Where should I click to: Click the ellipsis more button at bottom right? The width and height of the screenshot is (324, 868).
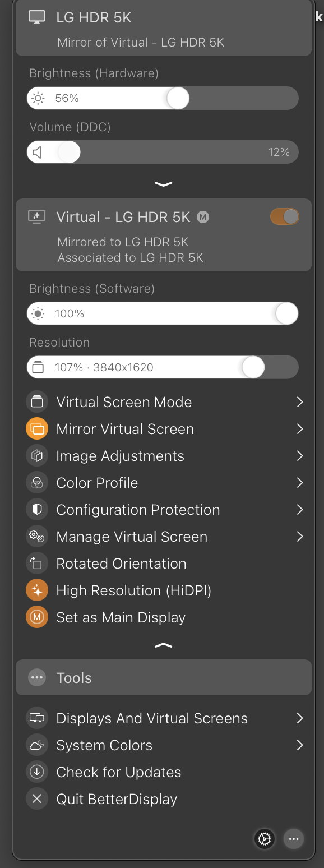(x=293, y=839)
